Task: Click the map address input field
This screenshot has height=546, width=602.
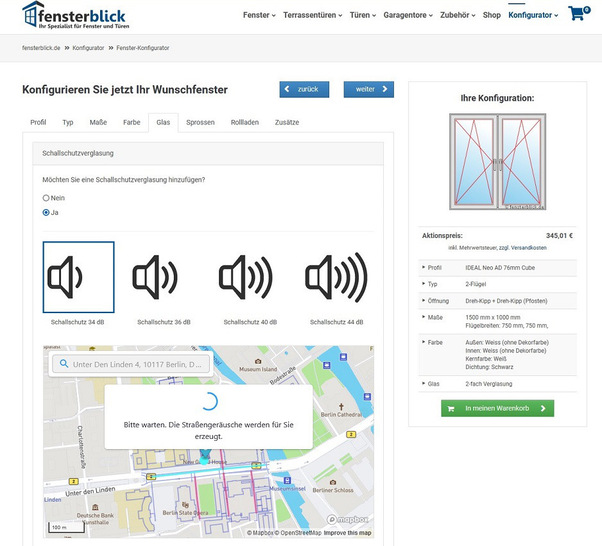Action: (138, 364)
